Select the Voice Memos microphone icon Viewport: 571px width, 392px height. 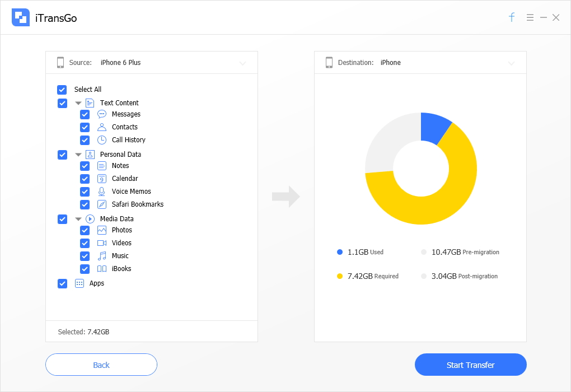click(101, 191)
